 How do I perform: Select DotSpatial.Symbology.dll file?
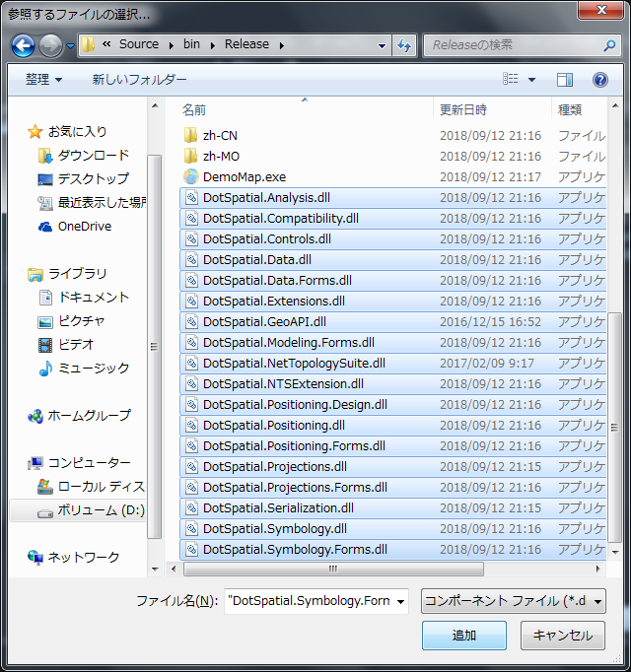[x=393, y=528]
